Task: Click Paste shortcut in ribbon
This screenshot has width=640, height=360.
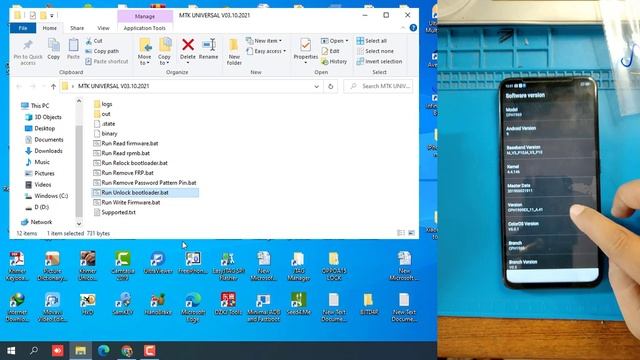Action: (x=107, y=61)
